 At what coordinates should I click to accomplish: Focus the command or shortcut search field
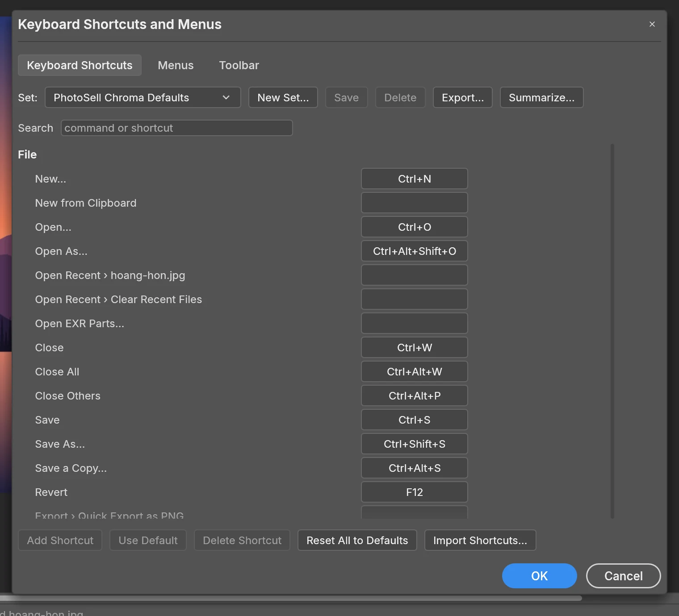[x=177, y=128]
